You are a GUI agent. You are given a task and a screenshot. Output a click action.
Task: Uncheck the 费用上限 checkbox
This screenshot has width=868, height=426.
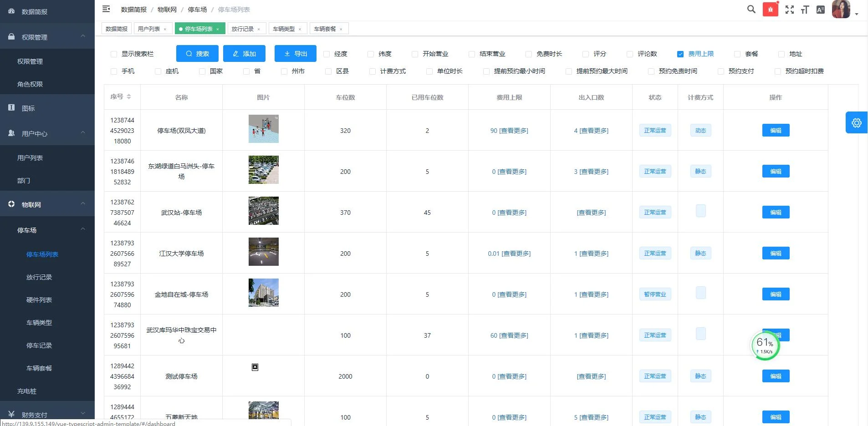click(x=680, y=54)
